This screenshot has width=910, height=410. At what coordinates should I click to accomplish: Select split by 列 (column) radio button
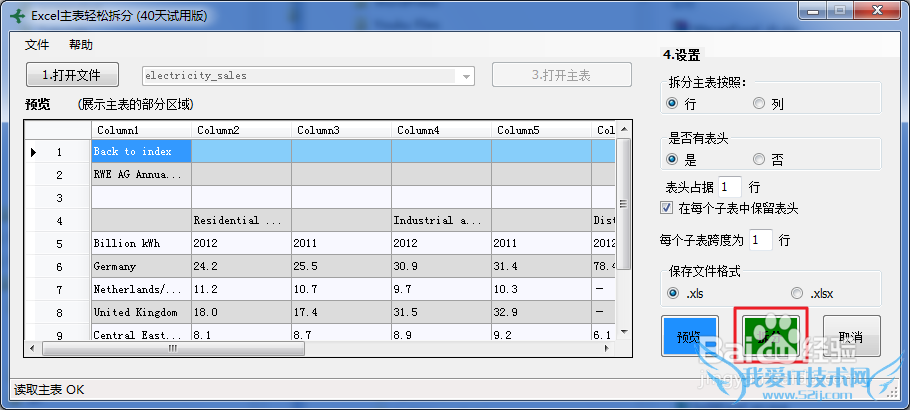pos(760,103)
